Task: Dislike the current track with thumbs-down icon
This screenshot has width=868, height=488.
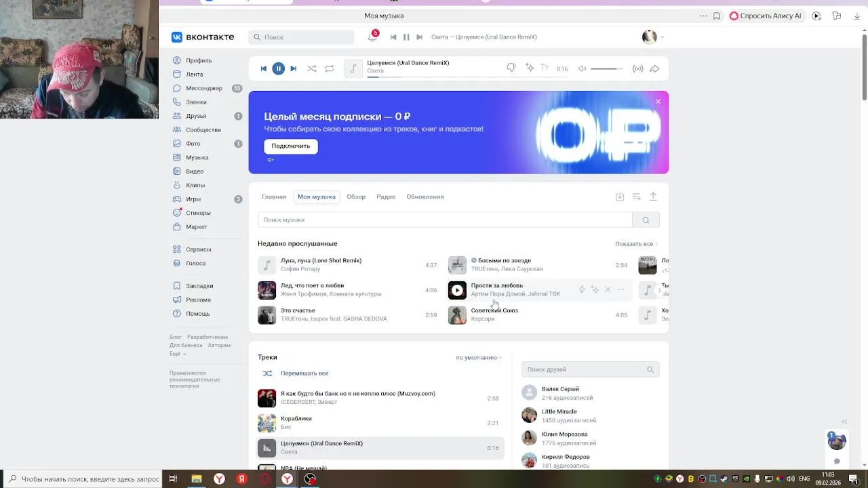Action: coord(511,68)
